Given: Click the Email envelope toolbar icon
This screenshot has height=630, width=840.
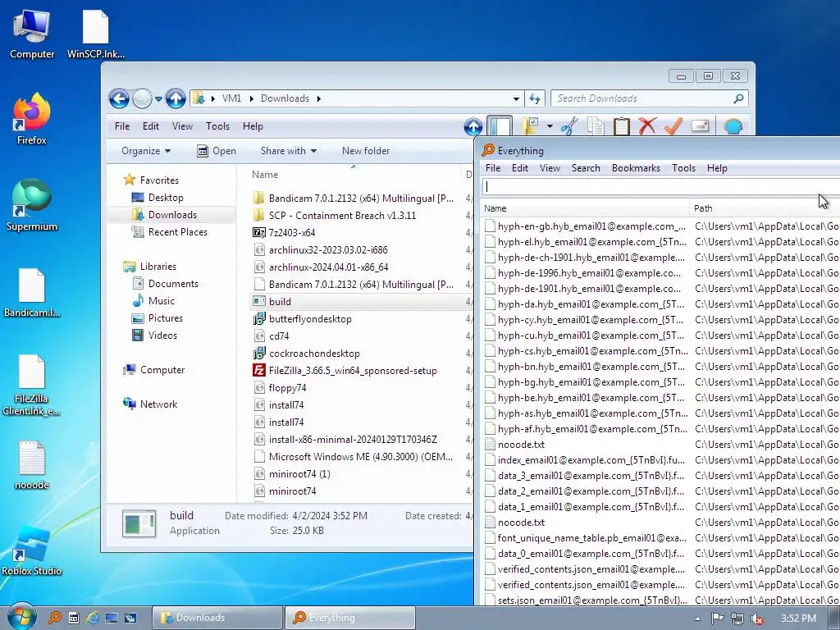Looking at the screenshot, I should coord(701,126).
